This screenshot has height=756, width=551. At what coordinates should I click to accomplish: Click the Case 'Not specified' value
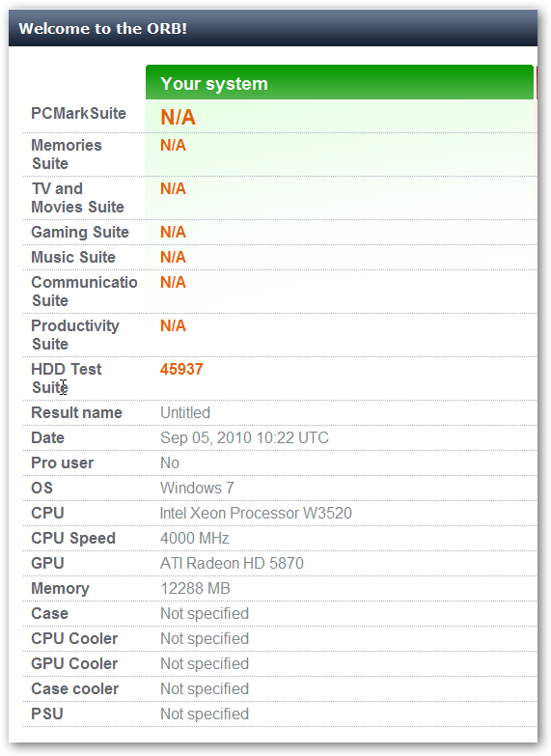click(x=205, y=613)
